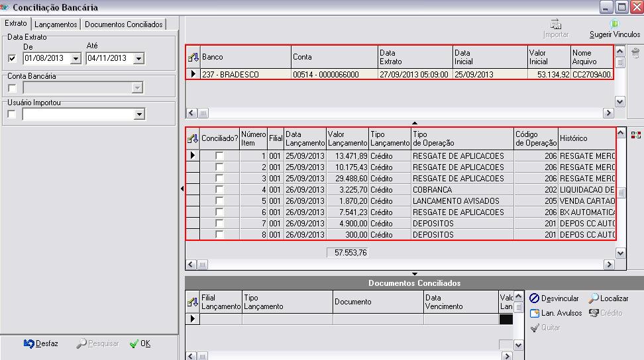644x360 pixels.
Task: Click the Sugerir Vínculos icon
Action: tap(614, 24)
